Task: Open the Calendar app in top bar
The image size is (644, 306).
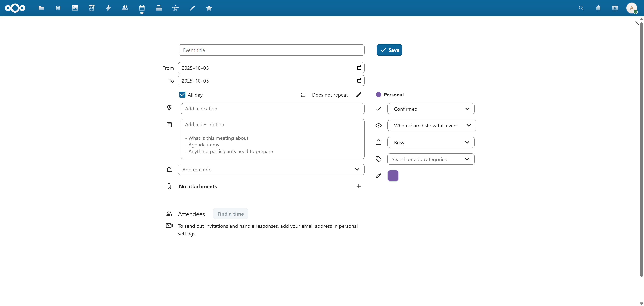Action: (x=142, y=8)
